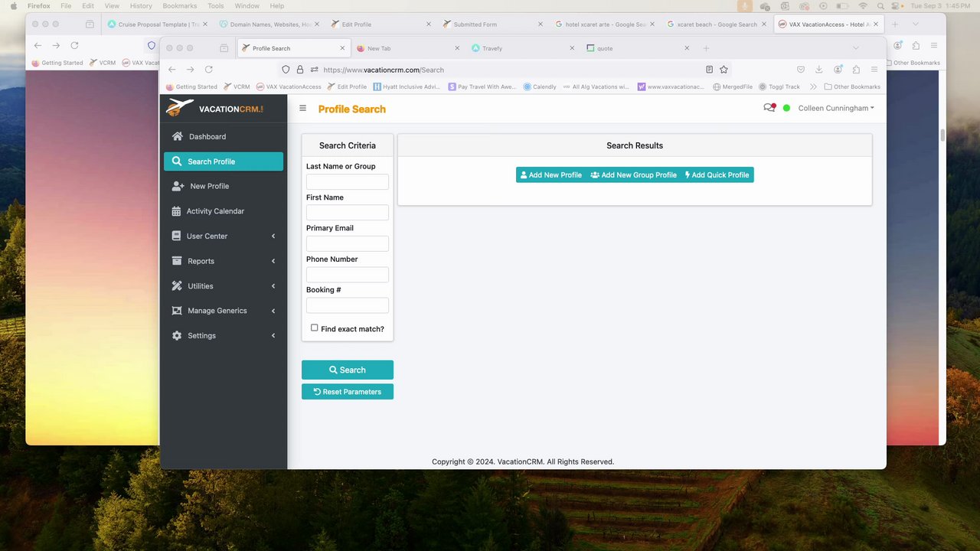The image size is (980, 551).
Task: Show more bookmarks with the chevron overflow
Action: 813,86
